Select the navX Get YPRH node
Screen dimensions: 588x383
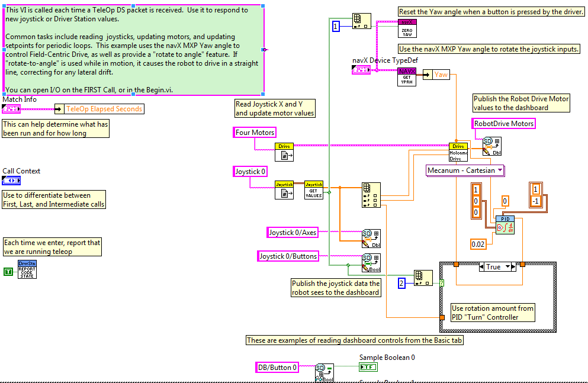[x=407, y=77]
